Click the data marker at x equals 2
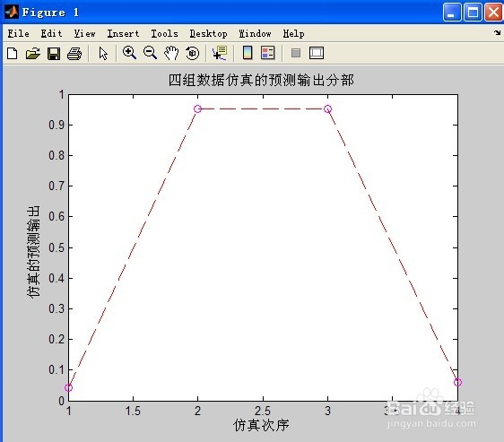Screen dimensions: 504x442 pyautogui.click(x=197, y=109)
